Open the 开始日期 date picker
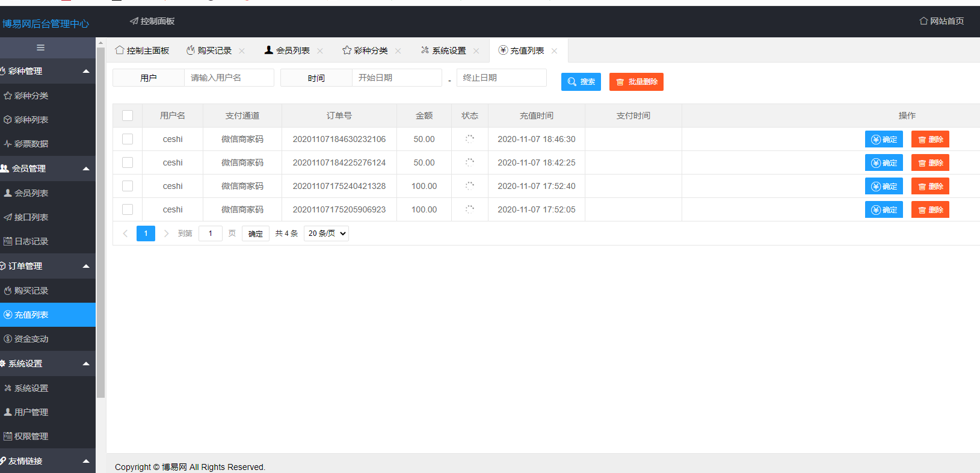Viewport: 980px width, 473px height. (x=397, y=78)
